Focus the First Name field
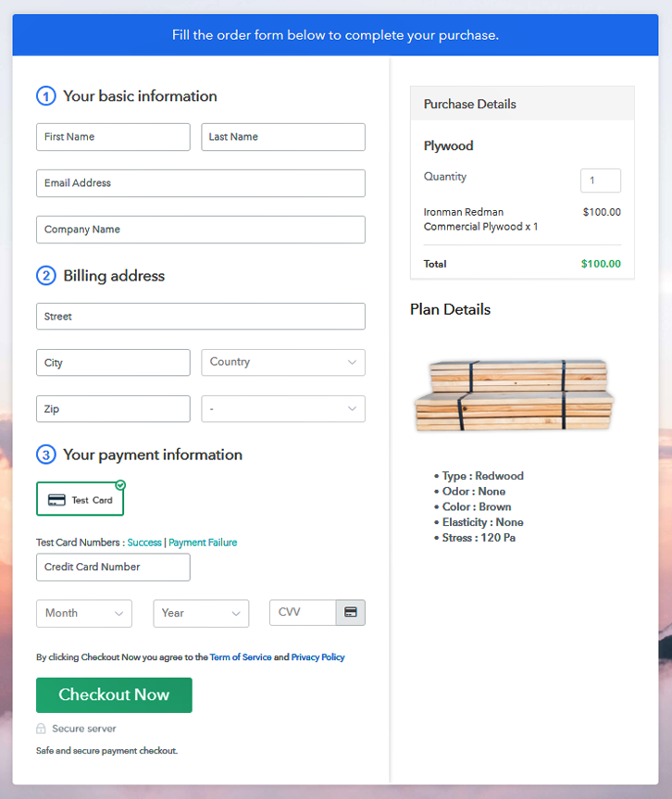Screen dimensions: 672x799 click(x=113, y=137)
